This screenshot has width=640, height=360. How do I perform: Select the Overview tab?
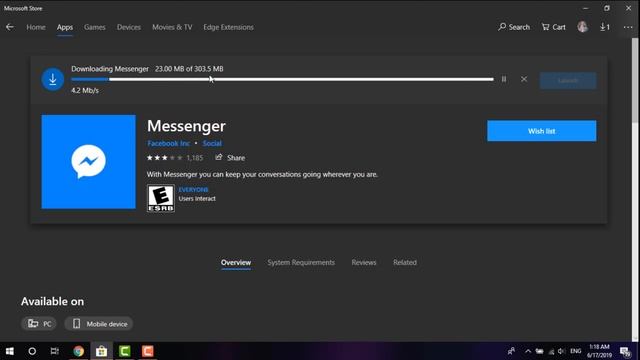[x=236, y=262]
